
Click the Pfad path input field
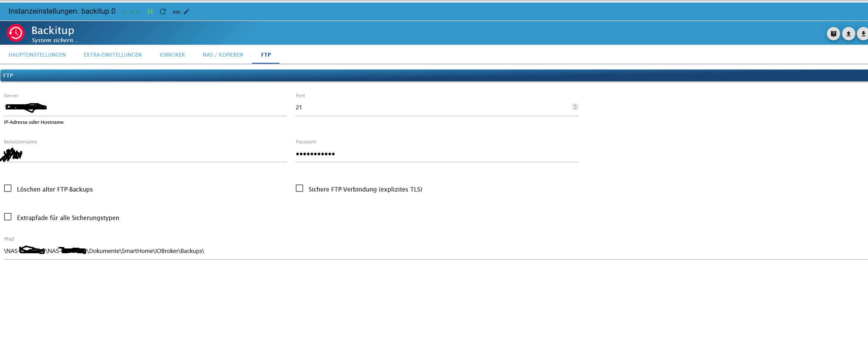point(436,251)
